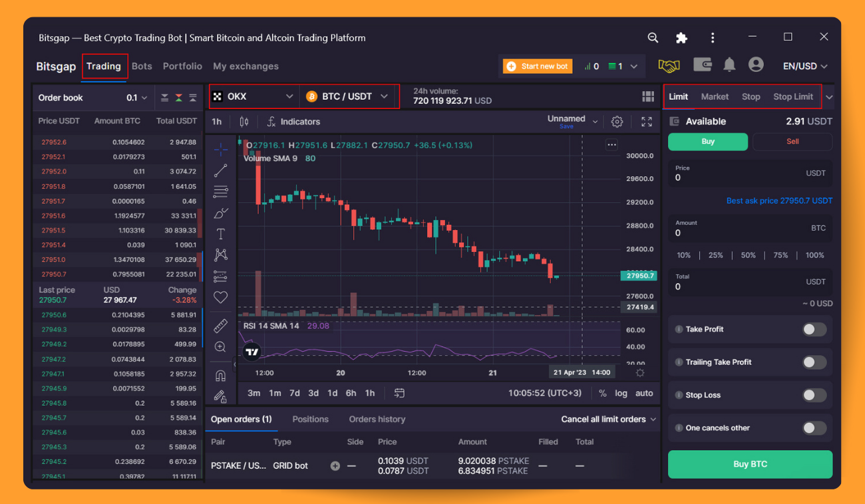Set amount to 50%

[x=749, y=255]
